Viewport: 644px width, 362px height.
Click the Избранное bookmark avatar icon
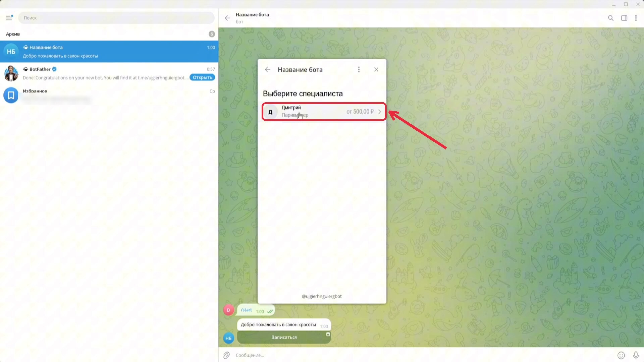pos(11,95)
